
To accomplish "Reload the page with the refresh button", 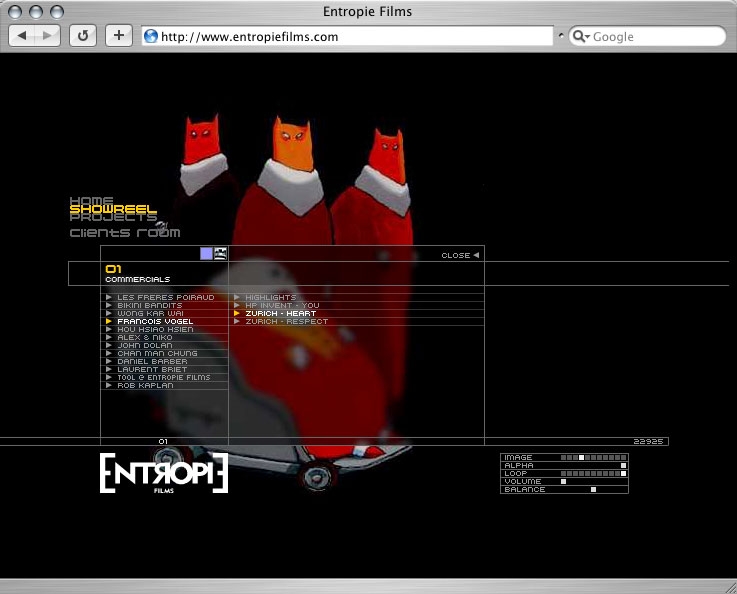I will point(84,36).
